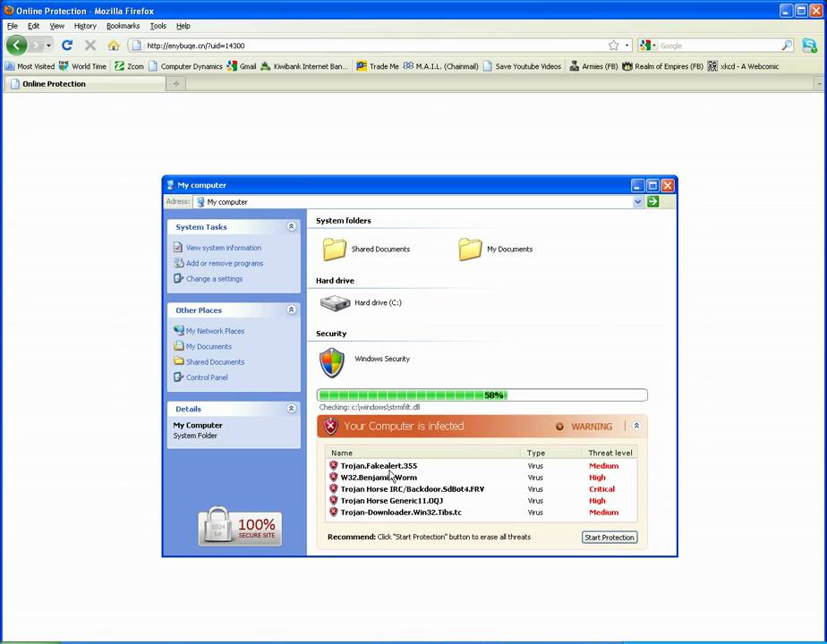The image size is (827, 644).
Task: Select the W32.Benjamin.Worm row
Action: tap(481, 478)
